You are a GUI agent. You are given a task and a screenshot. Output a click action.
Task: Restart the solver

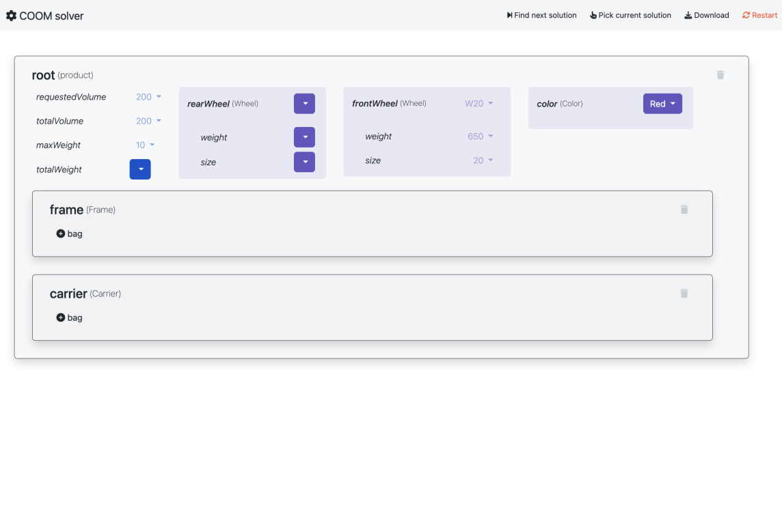759,15
